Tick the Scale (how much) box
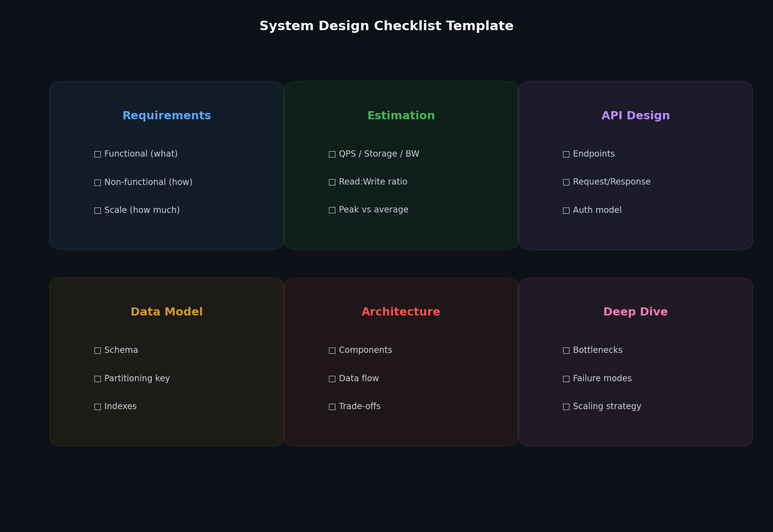Image resolution: width=773 pixels, height=532 pixels. 98,210
